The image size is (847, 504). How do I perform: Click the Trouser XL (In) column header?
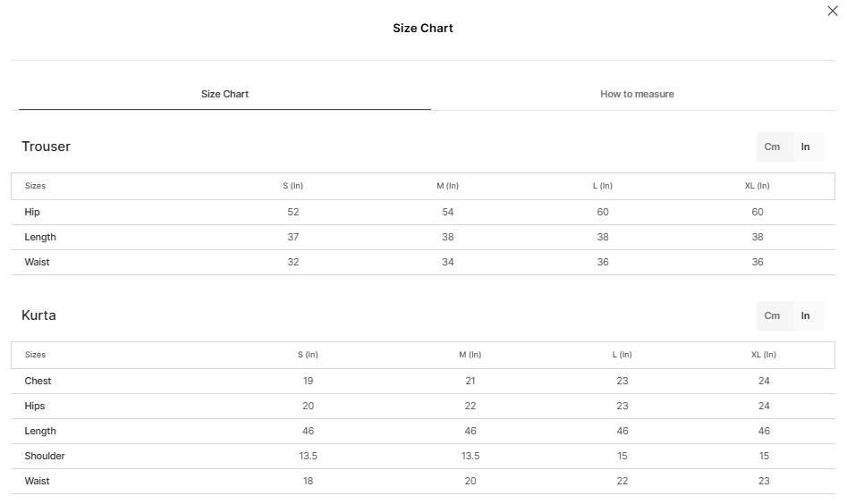point(758,186)
